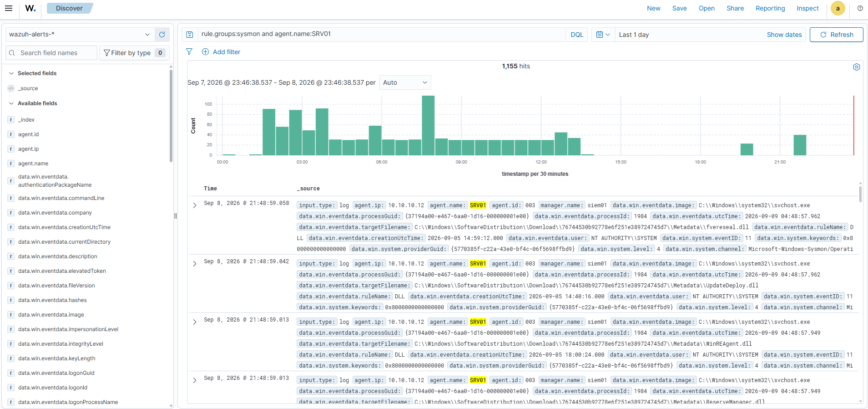This screenshot has width=868, height=409.
Task: Click the search field names input
Action: coord(51,53)
